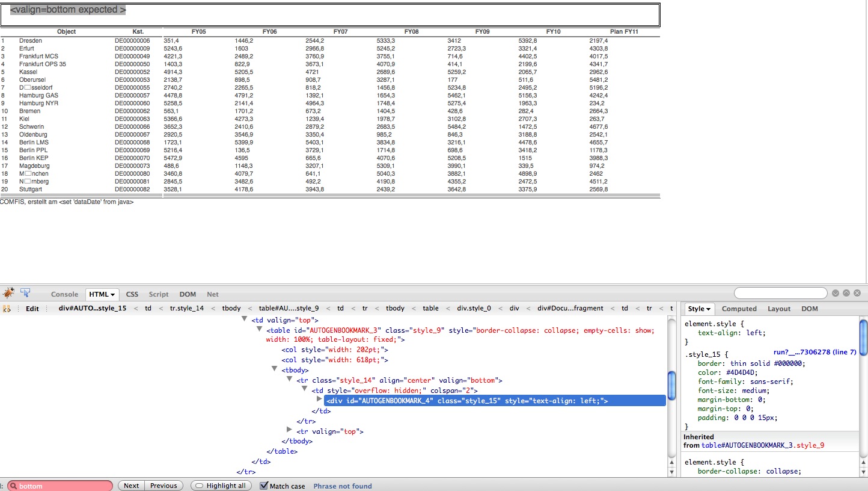Image resolution: width=868 pixels, height=491 pixels.
Task: Click the Next search result button
Action: (131, 486)
